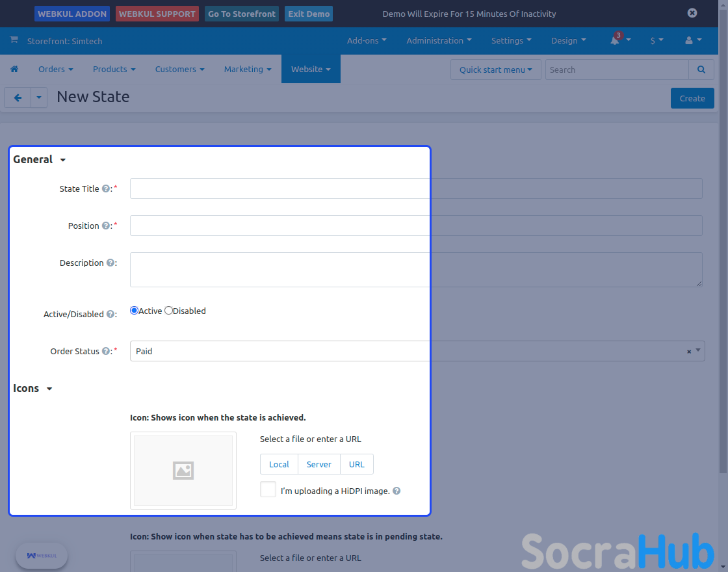Click the Webkul floating badge
Viewport: 728px width, 572px height.
(42, 555)
